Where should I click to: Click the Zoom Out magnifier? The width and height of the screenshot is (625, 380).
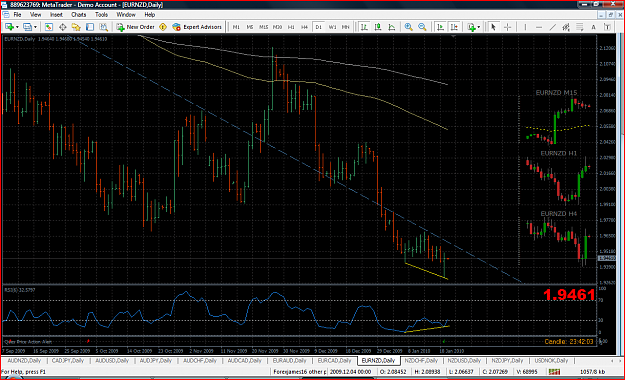coord(422,27)
